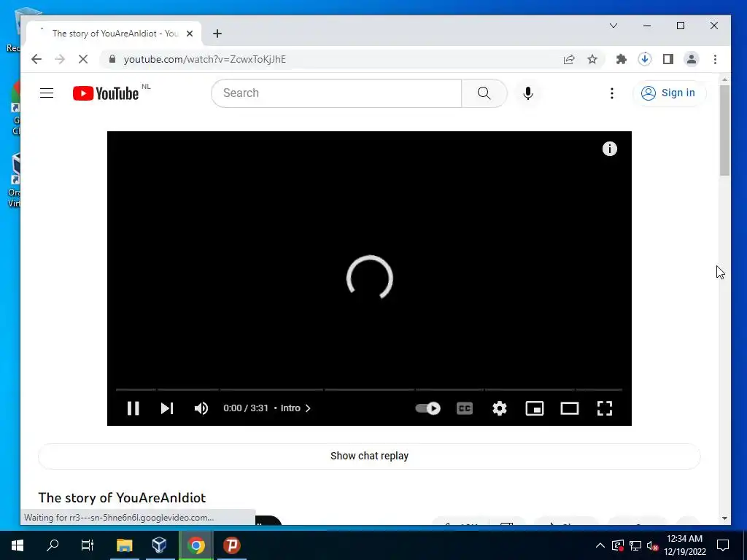Open the network tray icon
747x560 pixels.
click(x=635, y=545)
